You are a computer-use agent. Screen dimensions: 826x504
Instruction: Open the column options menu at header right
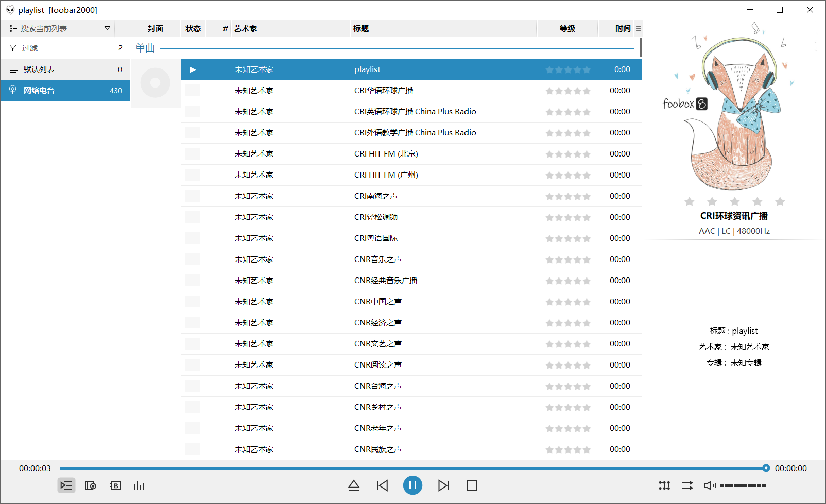638,28
